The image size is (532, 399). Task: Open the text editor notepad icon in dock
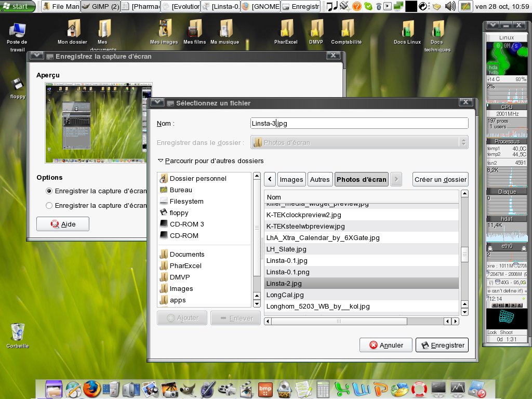coord(303,390)
